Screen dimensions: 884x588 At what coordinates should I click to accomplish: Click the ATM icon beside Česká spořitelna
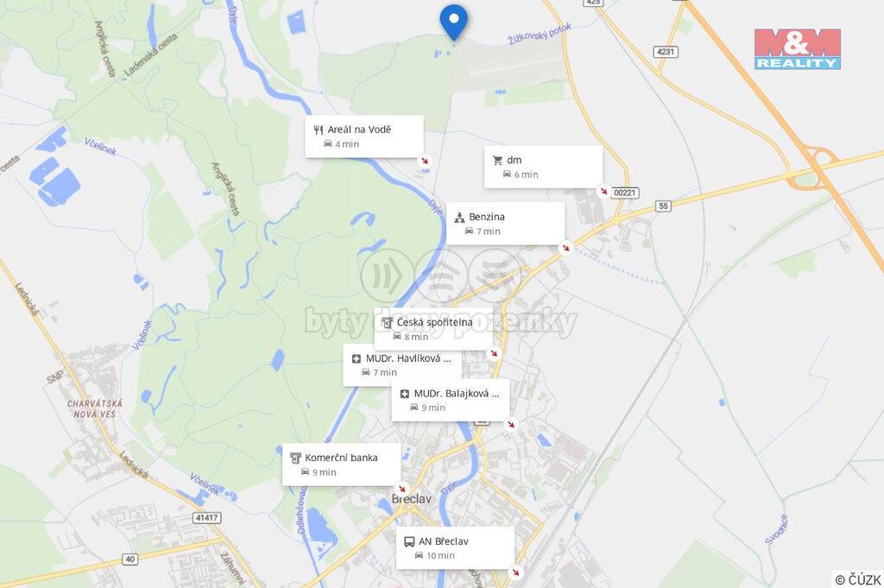click(387, 322)
